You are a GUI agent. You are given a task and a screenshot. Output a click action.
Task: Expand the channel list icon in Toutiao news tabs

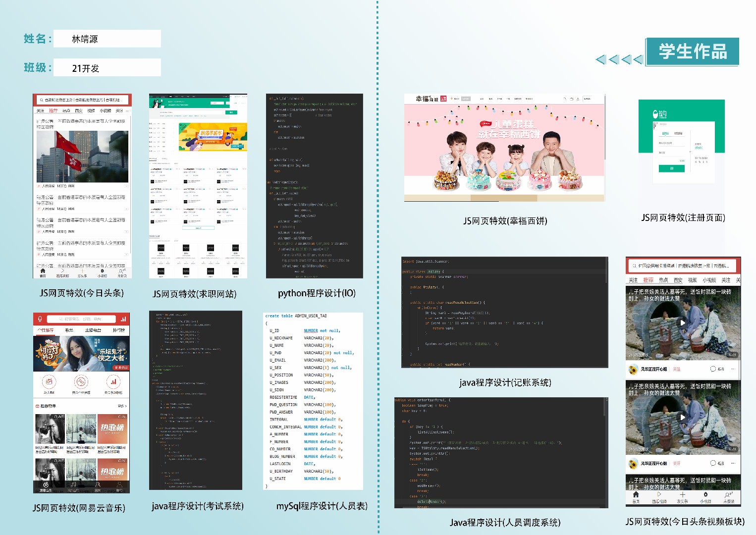coord(128,110)
